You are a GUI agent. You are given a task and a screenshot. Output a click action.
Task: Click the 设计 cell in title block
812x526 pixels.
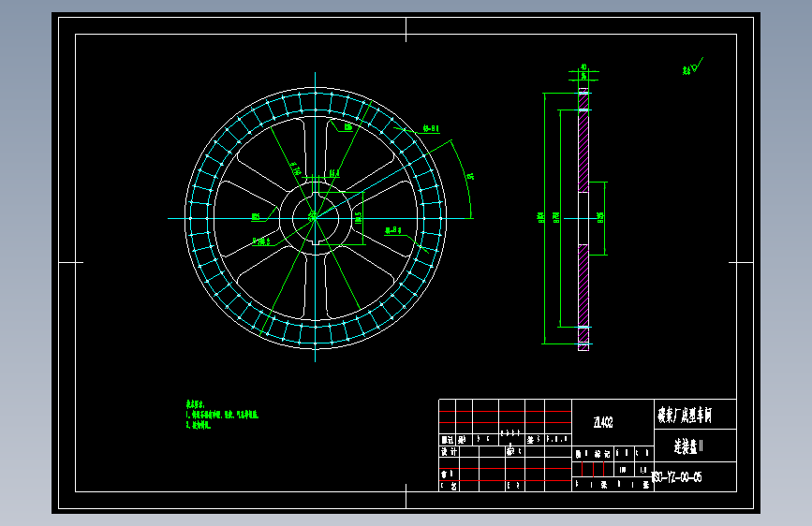(449, 452)
